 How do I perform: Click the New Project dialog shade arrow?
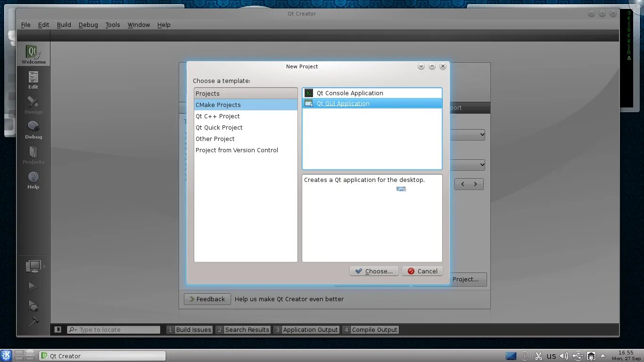point(421,66)
